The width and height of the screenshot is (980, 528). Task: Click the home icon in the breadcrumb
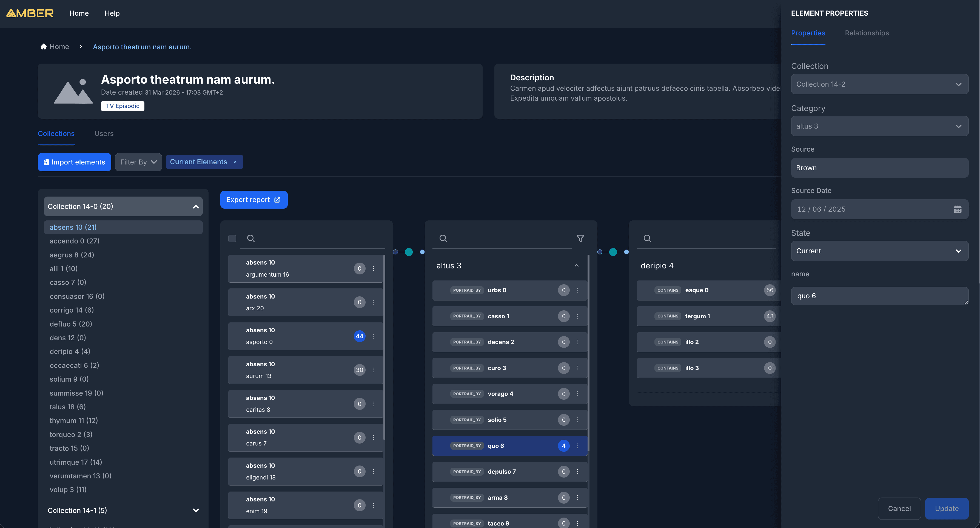tap(44, 46)
